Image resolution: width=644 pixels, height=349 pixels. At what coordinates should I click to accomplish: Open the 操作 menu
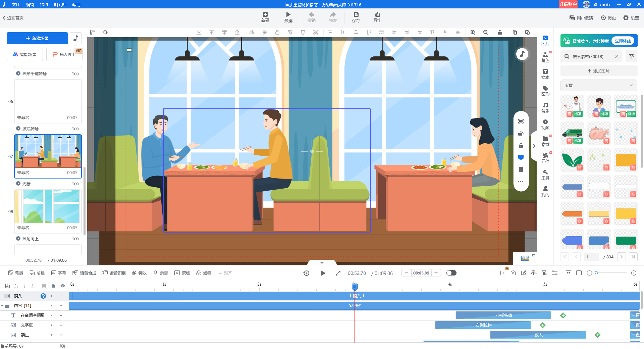44,5
